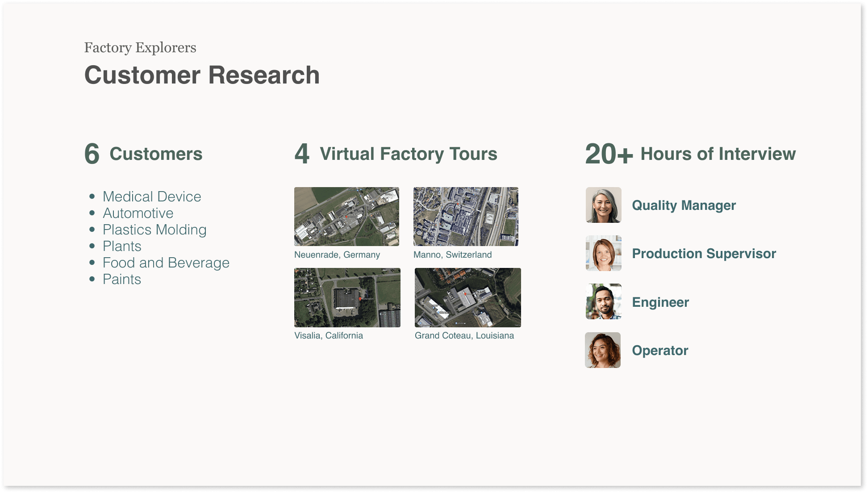868x493 pixels.
Task: Open the Grand Coteau, Louisiana map image
Action: [x=467, y=297]
